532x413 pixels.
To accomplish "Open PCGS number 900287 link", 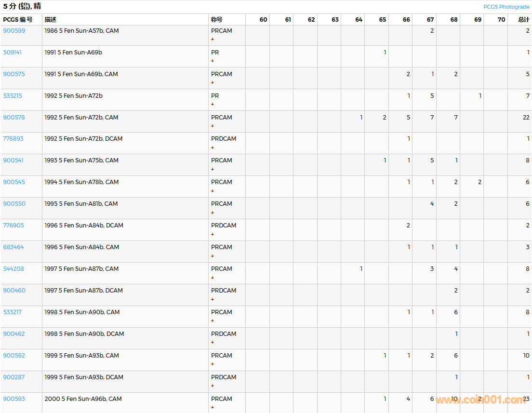I will [x=14, y=377].
